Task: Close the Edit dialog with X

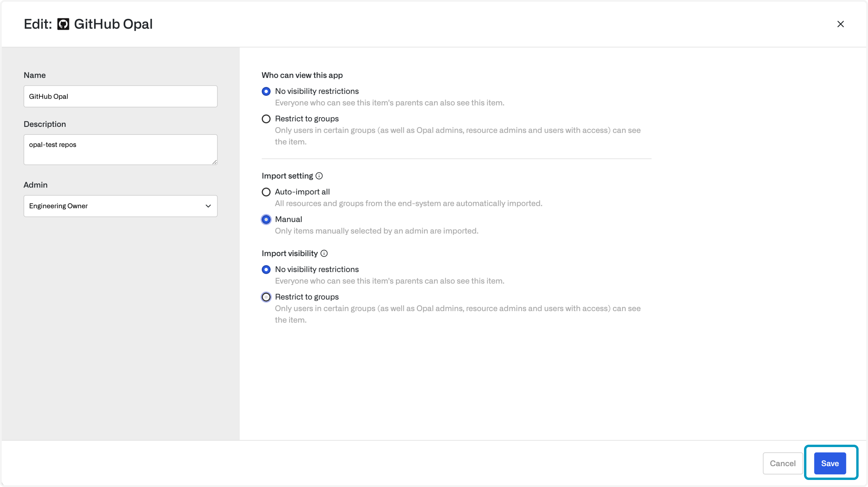Action: click(840, 24)
